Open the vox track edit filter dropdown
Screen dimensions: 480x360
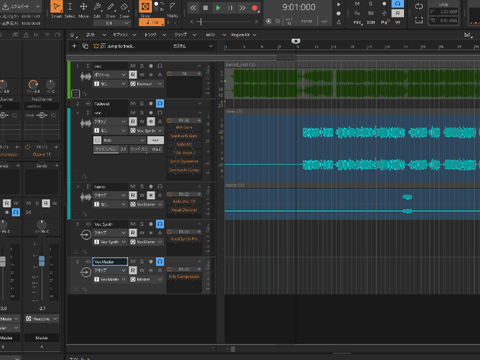[x=110, y=121]
